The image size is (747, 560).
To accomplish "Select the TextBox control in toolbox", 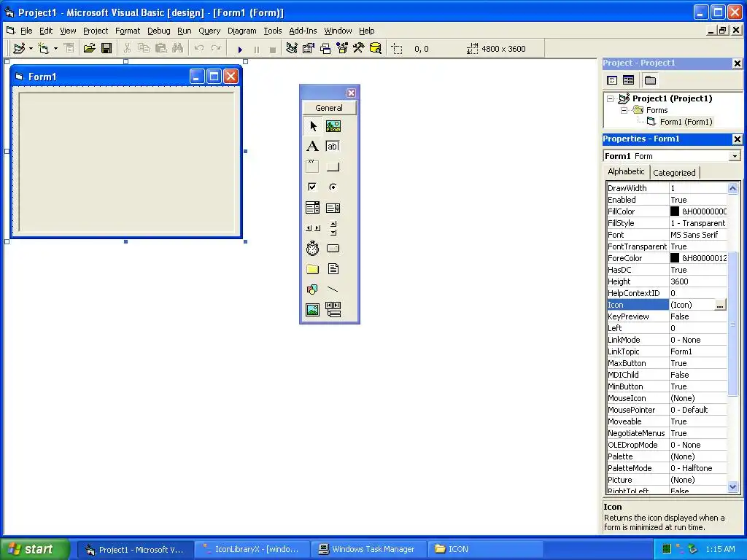I will (333, 146).
